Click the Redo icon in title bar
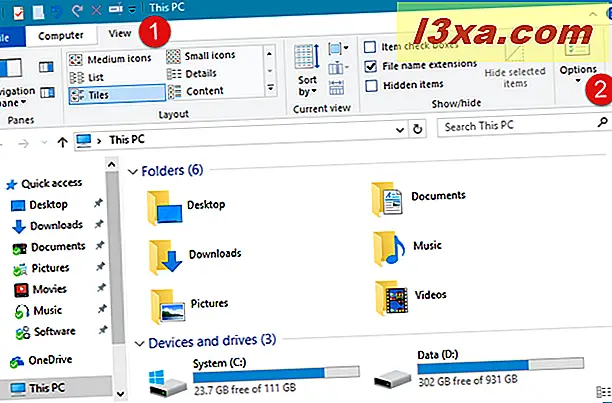 (77, 11)
